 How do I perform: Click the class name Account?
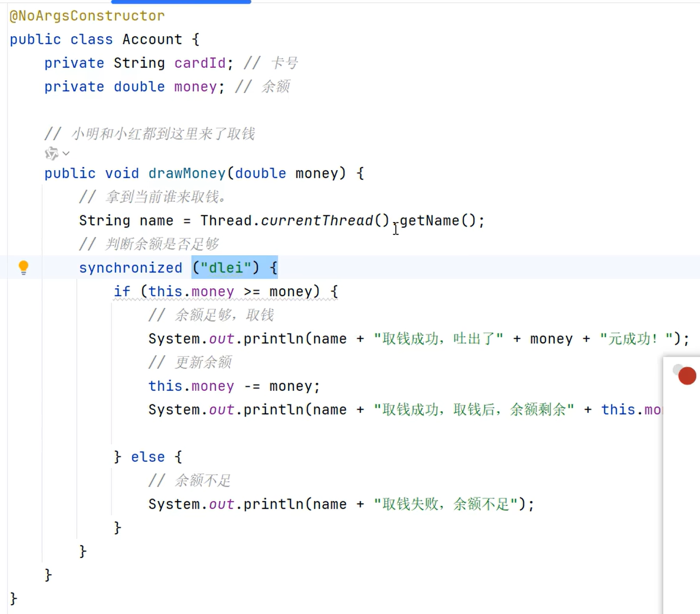pos(152,39)
